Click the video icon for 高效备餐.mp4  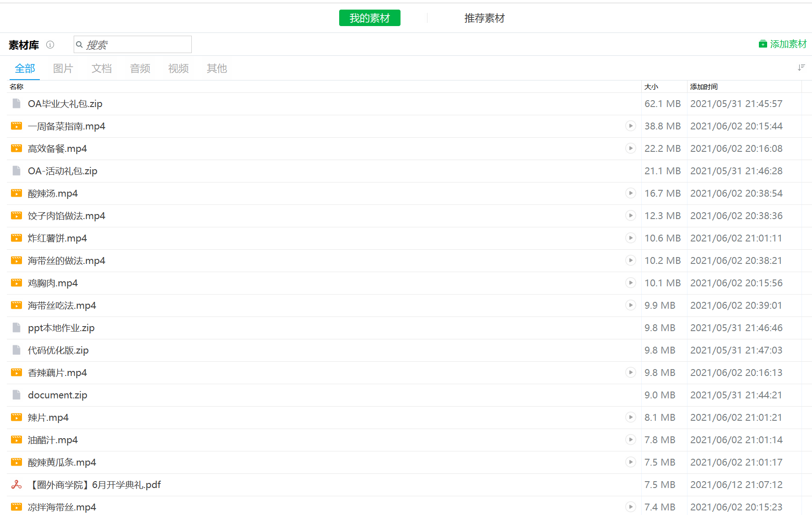click(x=16, y=149)
